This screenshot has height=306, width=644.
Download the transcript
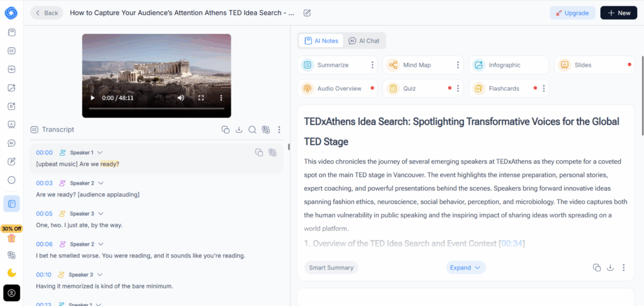click(x=238, y=130)
